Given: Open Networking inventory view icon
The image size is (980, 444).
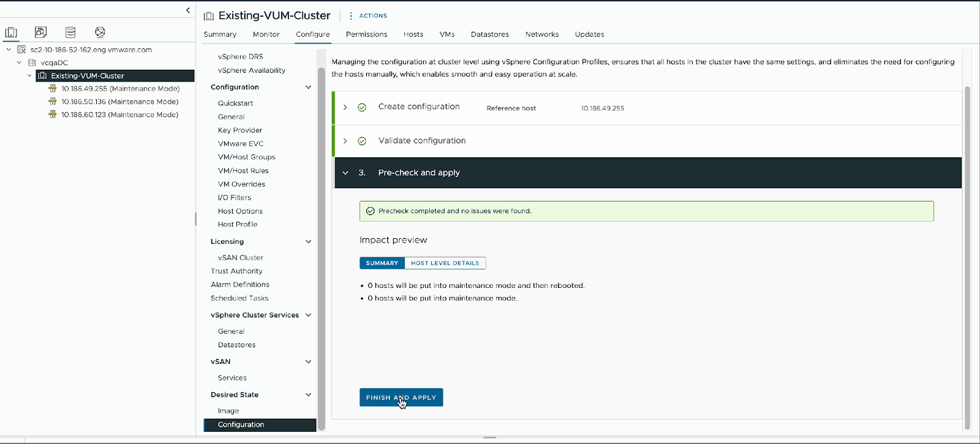Looking at the screenshot, I should (100, 32).
